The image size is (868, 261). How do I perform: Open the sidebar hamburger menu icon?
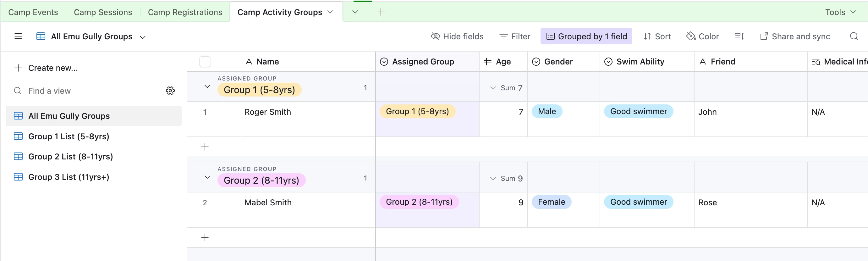18,36
